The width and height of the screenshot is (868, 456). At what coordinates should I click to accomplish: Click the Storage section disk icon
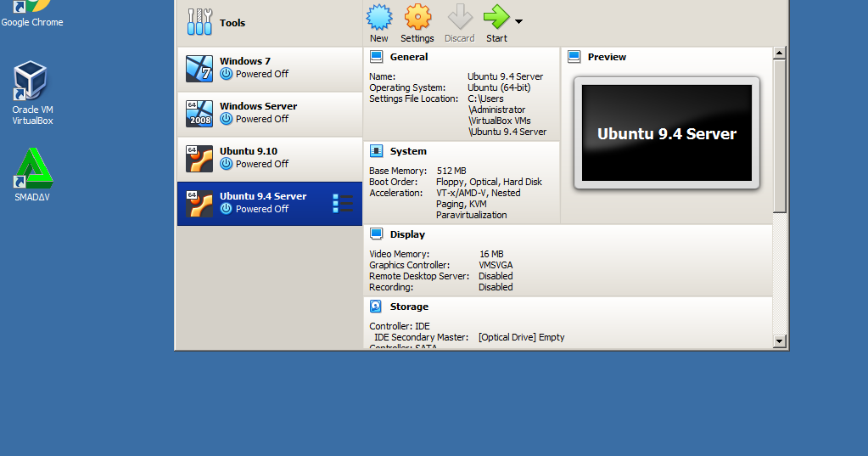tap(376, 306)
